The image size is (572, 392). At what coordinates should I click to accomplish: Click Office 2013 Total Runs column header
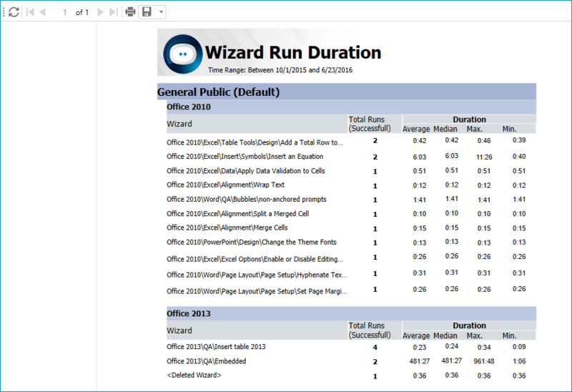pos(369,330)
